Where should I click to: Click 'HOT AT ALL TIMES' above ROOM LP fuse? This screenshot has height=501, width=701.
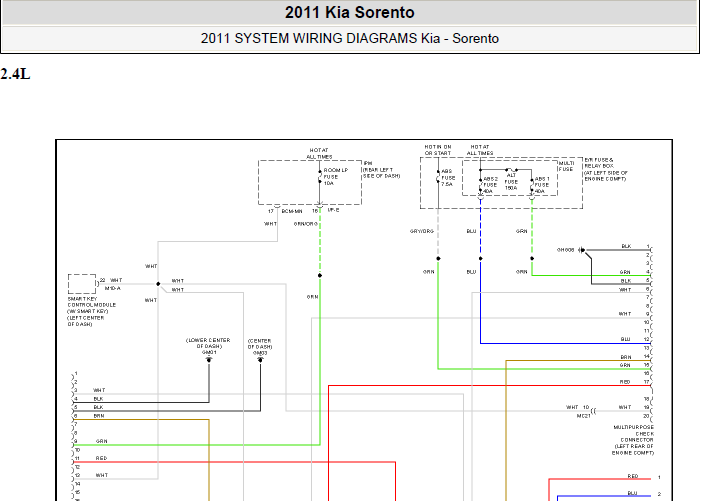click(319, 153)
